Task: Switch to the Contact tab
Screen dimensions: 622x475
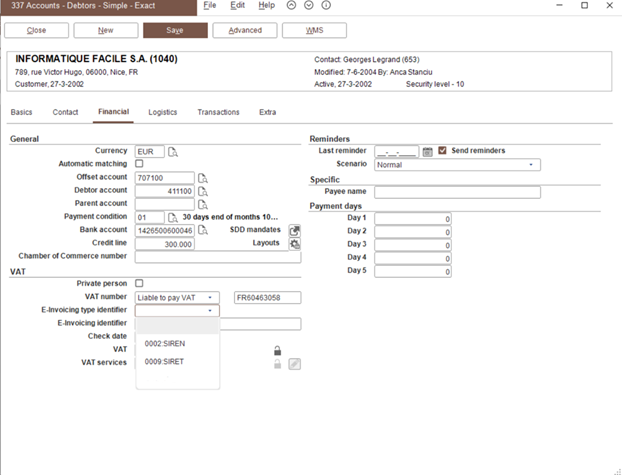Action: [65, 112]
